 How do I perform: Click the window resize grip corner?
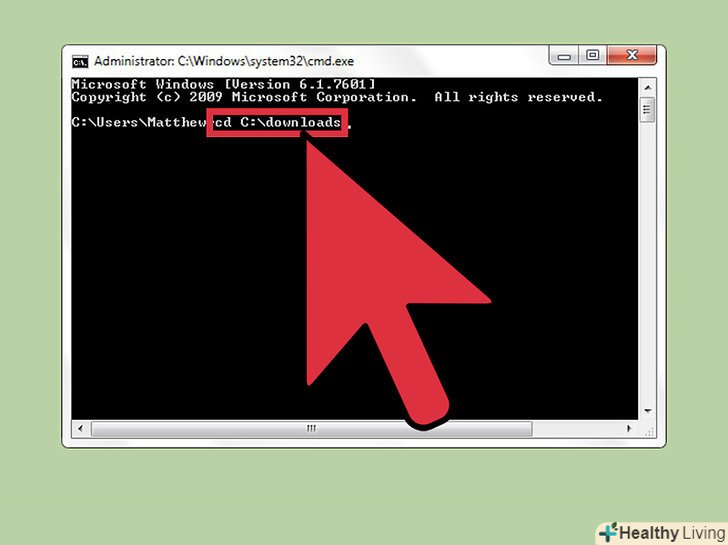pos(649,432)
